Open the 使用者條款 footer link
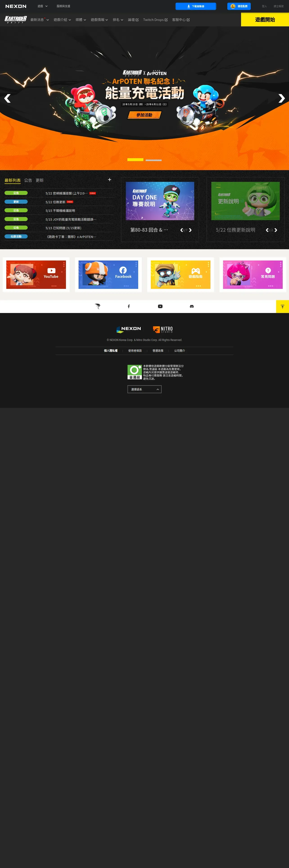289x868 pixels. (135, 351)
